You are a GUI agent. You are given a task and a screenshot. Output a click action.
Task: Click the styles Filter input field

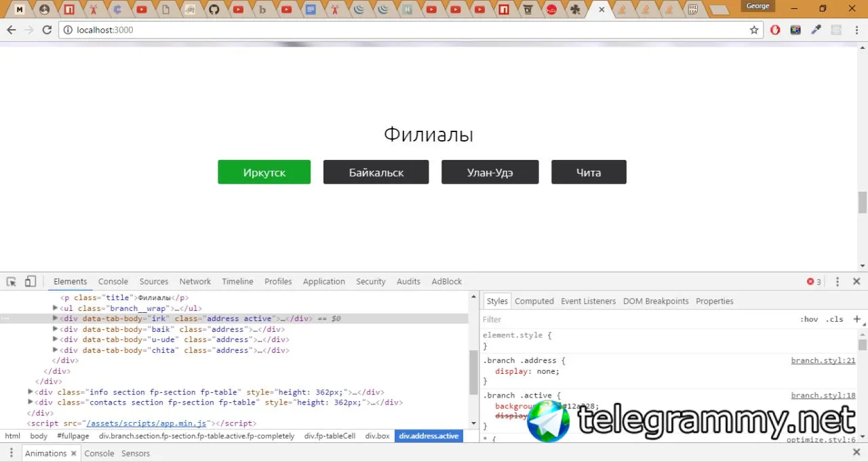pyautogui.click(x=637, y=319)
